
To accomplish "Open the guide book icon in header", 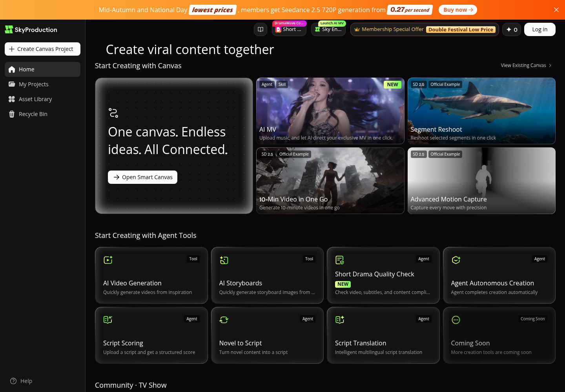I will 261,29.
